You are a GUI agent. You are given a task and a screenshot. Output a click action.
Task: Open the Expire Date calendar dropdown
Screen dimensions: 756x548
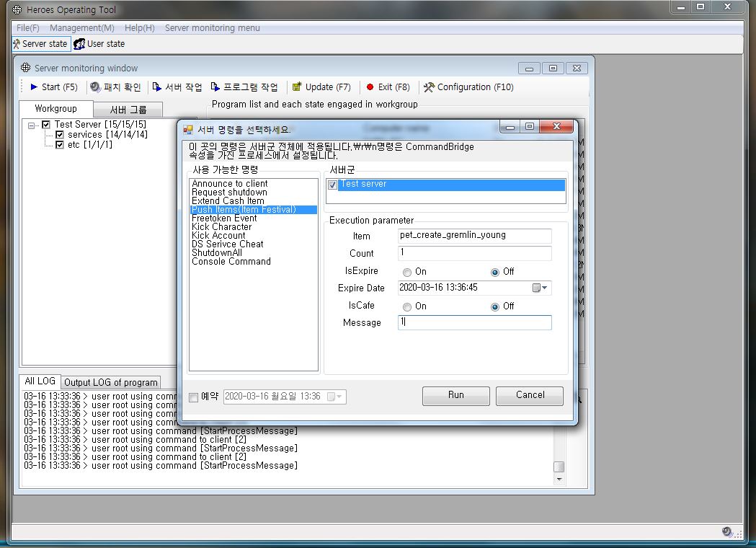click(x=540, y=288)
